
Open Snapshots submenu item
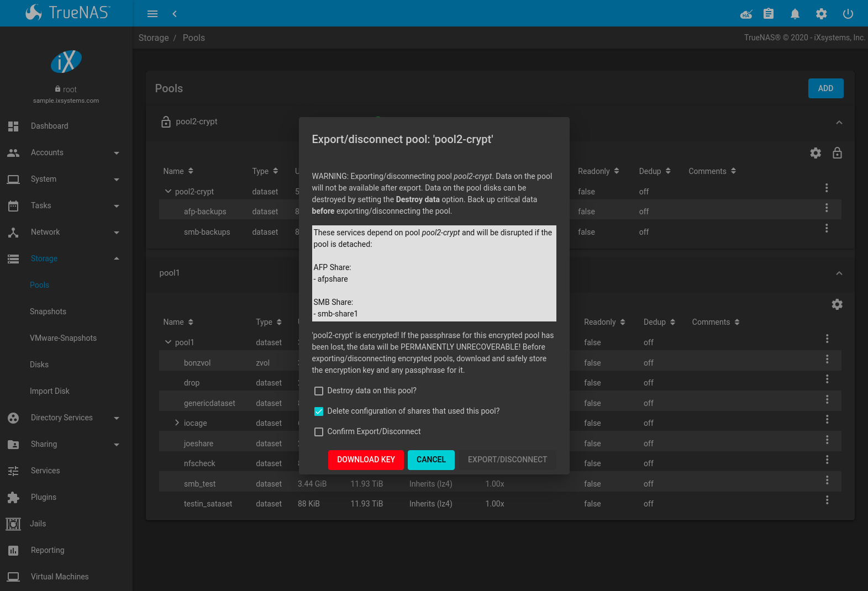(x=48, y=312)
